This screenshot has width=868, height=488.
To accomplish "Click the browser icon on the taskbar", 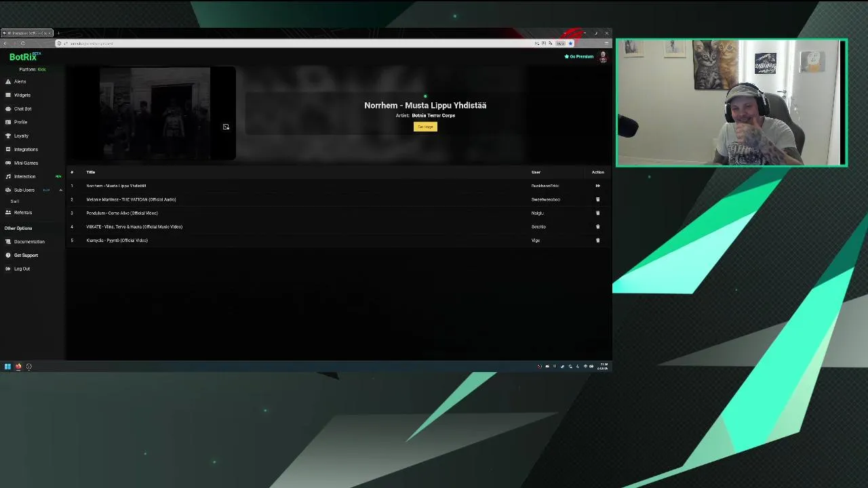I will pyautogui.click(x=18, y=367).
